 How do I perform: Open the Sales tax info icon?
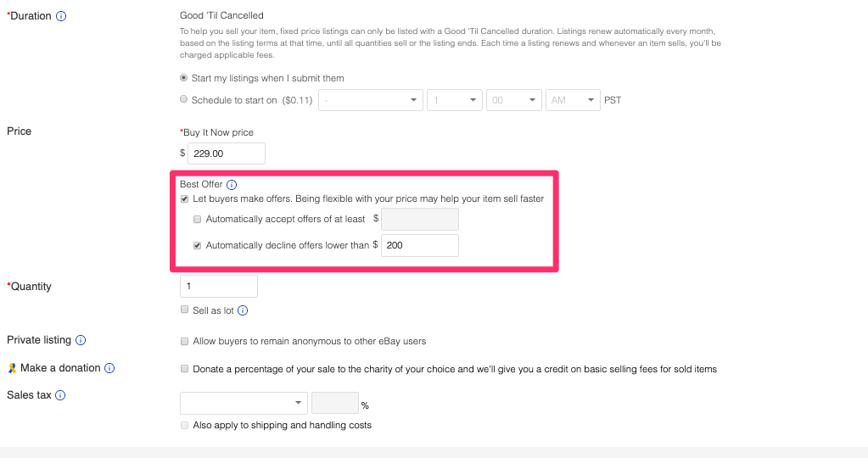(60, 395)
